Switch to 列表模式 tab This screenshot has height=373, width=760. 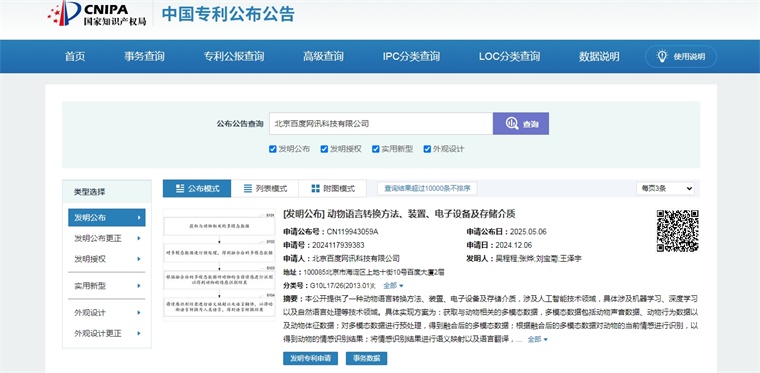[x=265, y=188]
